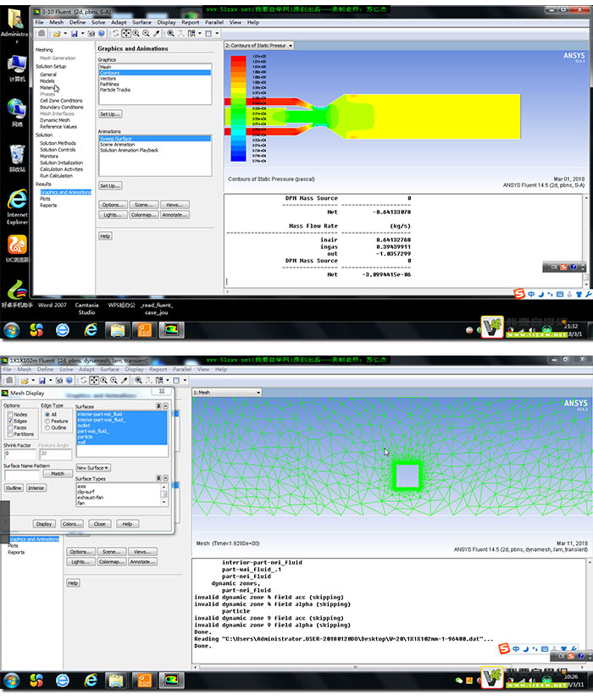The height and width of the screenshot is (700, 593).
Task: Select rotate view tool in 1X1X102m Fluent toolbar
Action: (x=84, y=380)
